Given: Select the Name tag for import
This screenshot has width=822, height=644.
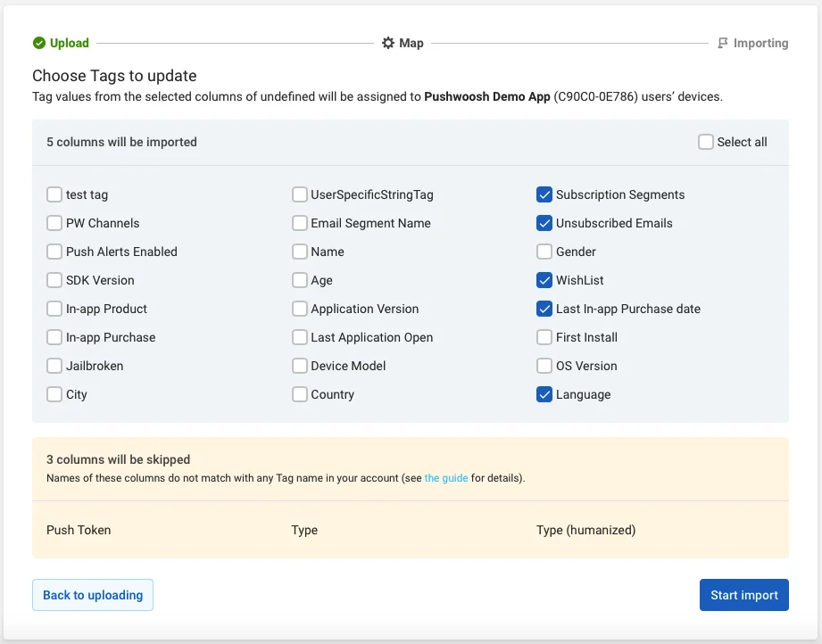Looking at the screenshot, I should click(x=299, y=252).
